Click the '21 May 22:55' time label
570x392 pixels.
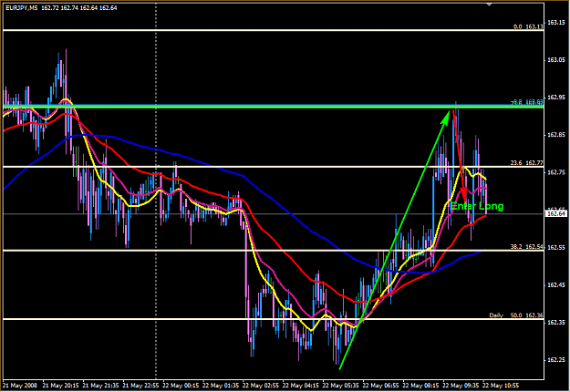tap(140, 385)
